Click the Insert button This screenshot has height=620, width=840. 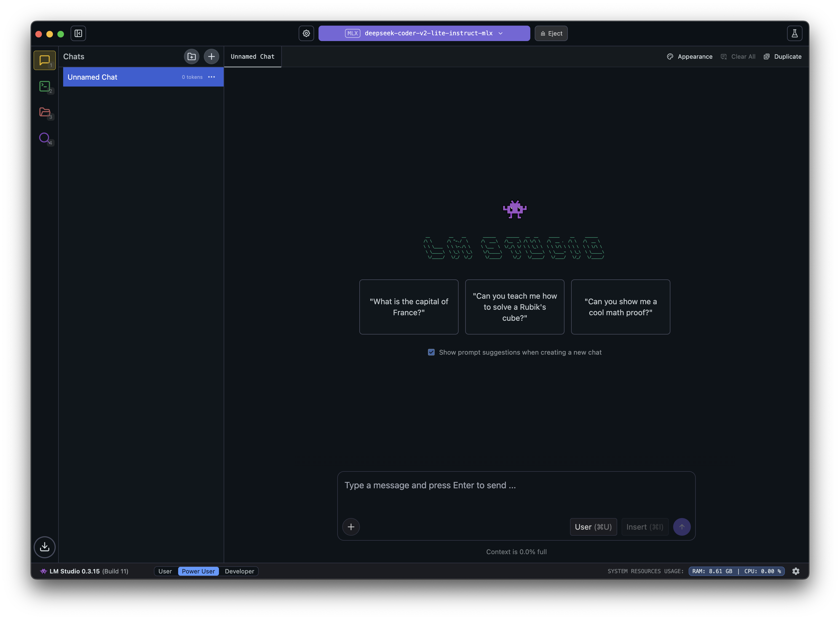pos(644,527)
